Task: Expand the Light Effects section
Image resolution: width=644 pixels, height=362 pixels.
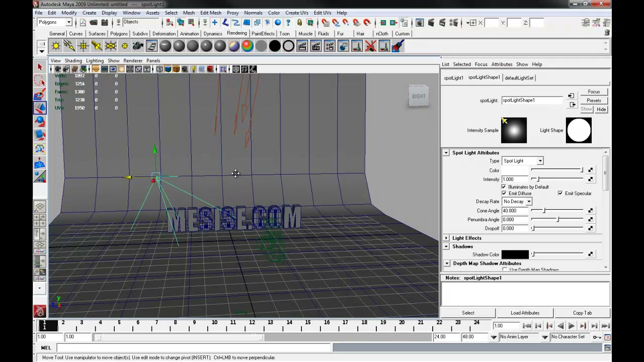Action: coord(446,238)
